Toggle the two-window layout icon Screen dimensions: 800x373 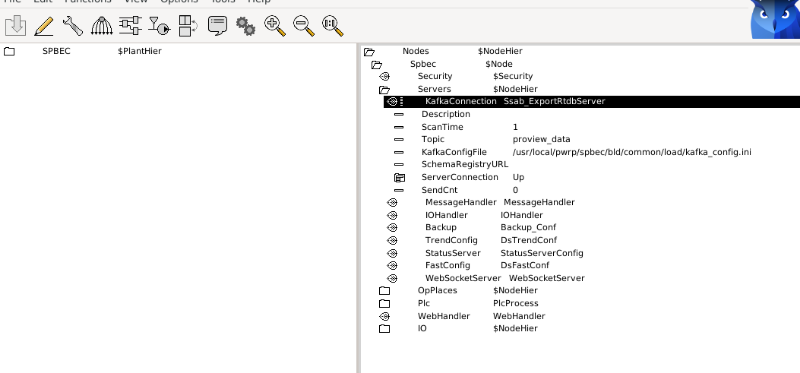click(188, 25)
